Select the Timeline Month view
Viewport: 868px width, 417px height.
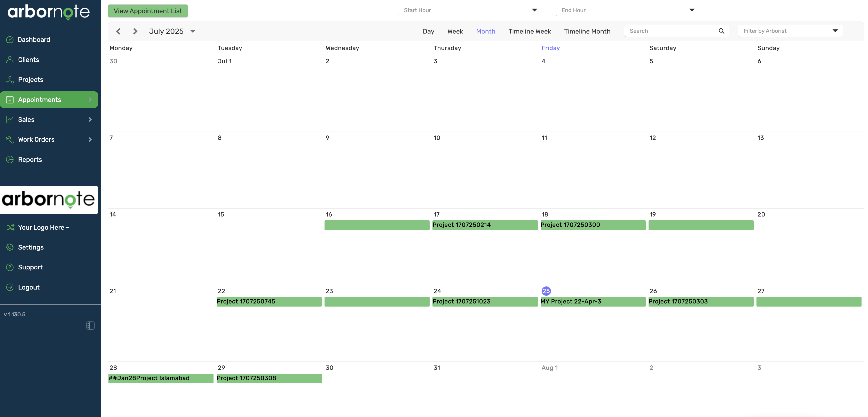(x=587, y=31)
